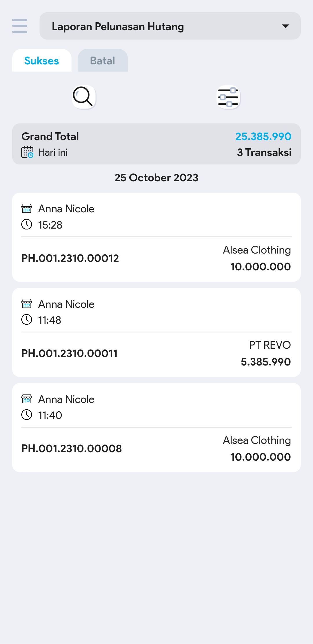Open transaction PH.001.2310.00012
Screen dimensions: 313x644
[70, 258]
